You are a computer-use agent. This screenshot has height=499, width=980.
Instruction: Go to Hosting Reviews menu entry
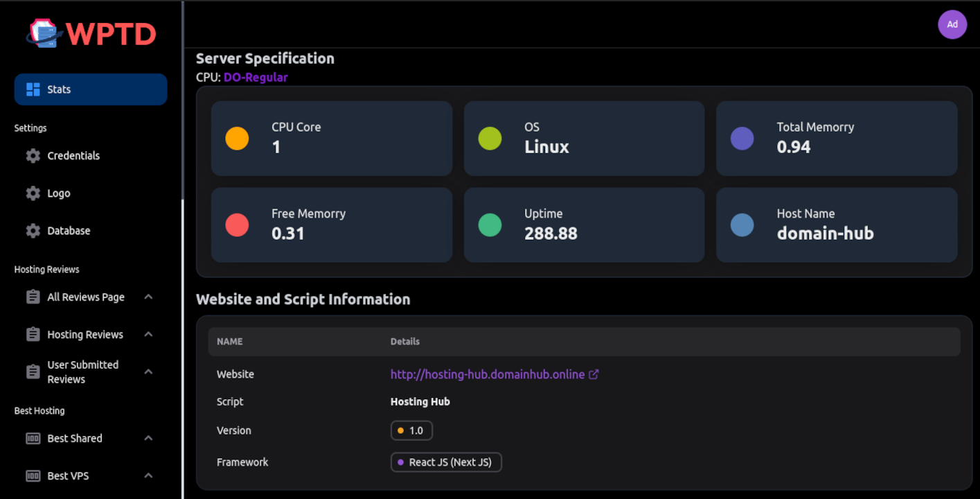[85, 335]
